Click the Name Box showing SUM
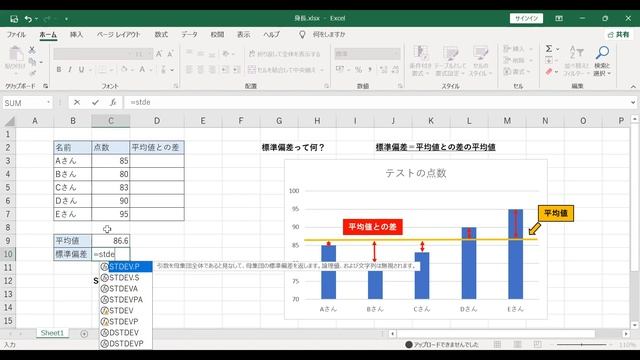 click(24, 103)
